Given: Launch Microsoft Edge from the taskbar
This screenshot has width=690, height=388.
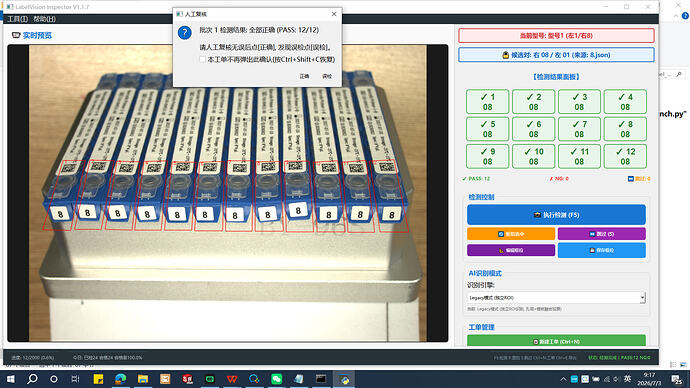Looking at the screenshot, I should (121, 379).
